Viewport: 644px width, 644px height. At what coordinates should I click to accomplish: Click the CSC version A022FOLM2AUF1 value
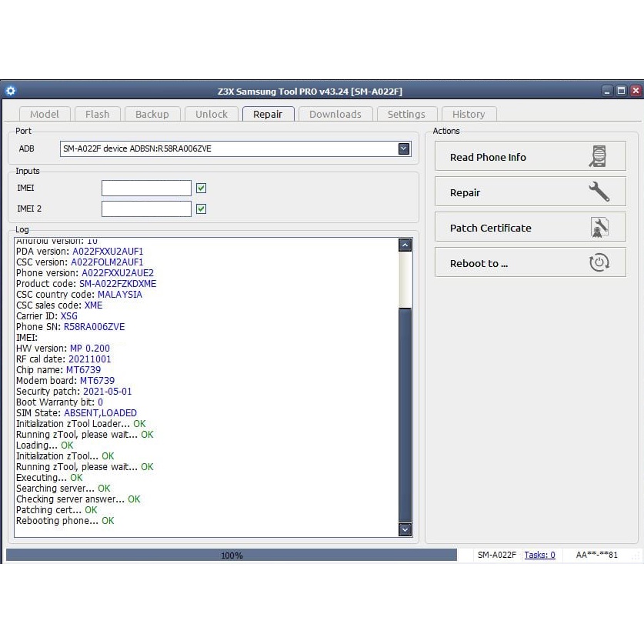coord(107,262)
